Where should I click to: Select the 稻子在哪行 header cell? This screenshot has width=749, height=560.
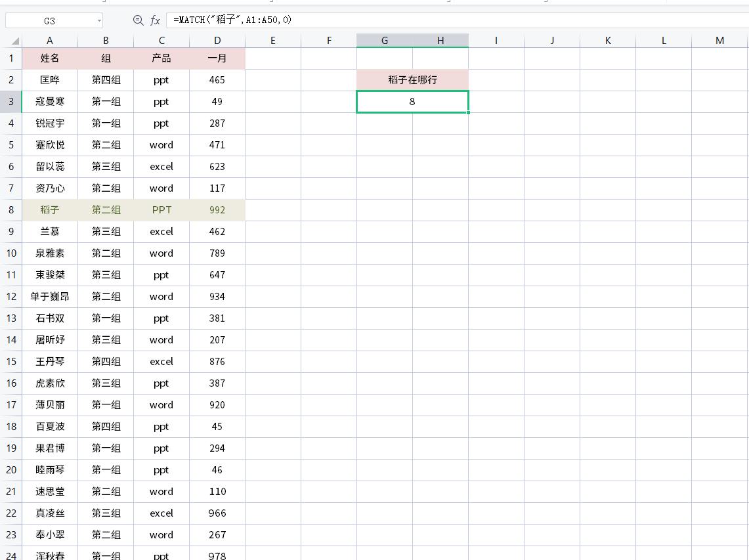(412, 80)
